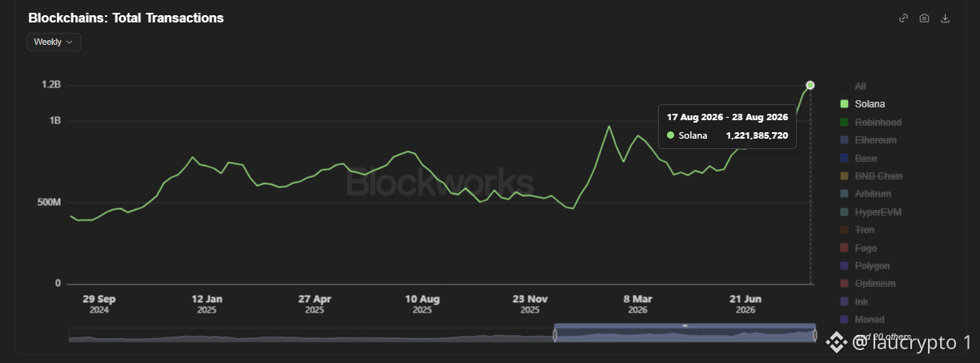Click the 'Solana' label inside the tooltip
980x363 pixels.
(x=693, y=135)
